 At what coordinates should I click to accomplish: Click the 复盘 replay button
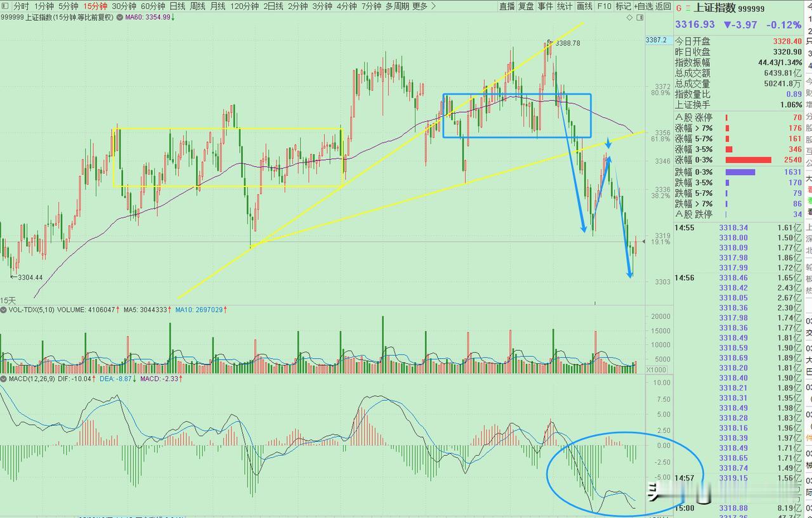click(526, 6)
